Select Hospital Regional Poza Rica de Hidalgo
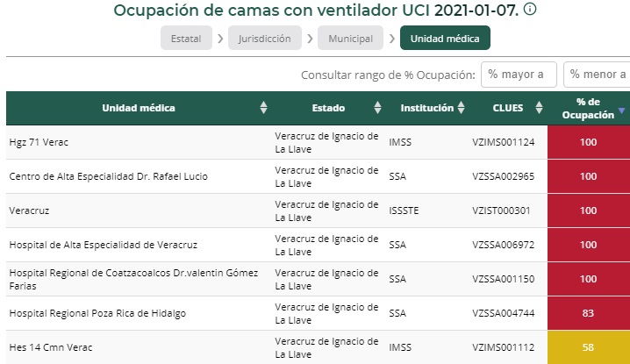630x364 pixels. point(97,313)
